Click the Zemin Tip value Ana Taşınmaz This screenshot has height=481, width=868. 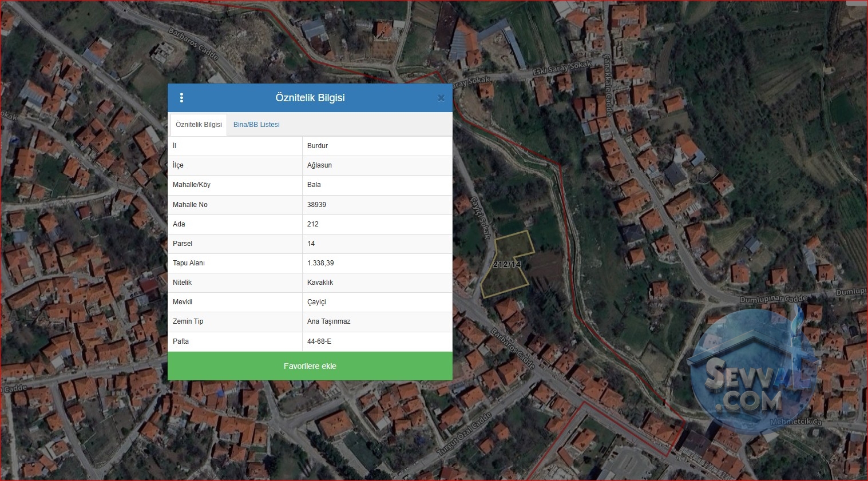(328, 321)
